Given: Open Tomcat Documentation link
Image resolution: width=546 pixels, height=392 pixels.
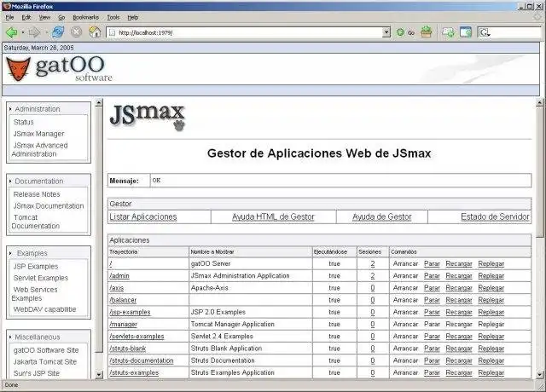Looking at the screenshot, I should click(36, 222).
